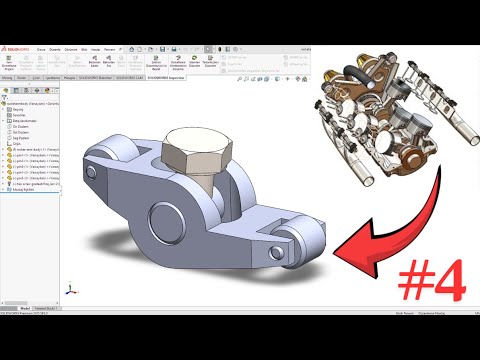Open the Options gear icon
The image size is (480, 360).
(235, 49)
